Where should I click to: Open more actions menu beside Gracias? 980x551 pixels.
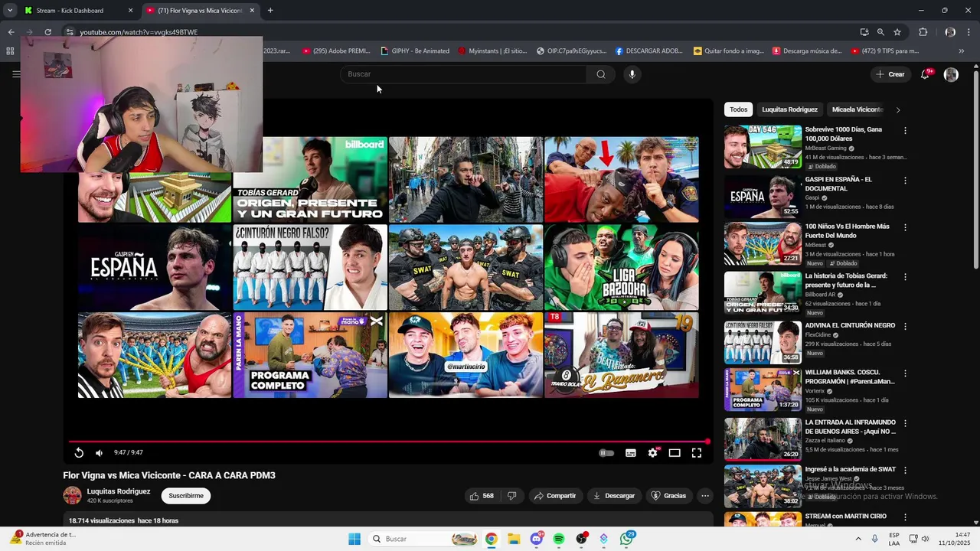tap(705, 495)
